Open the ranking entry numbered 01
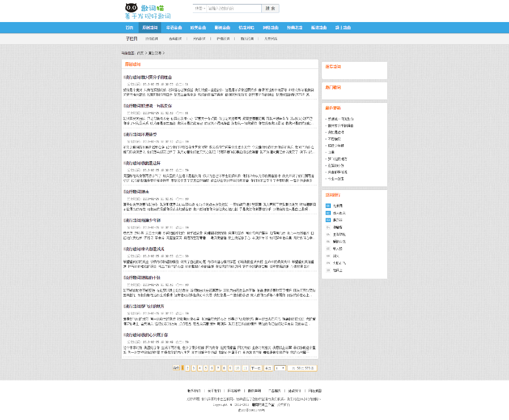Image resolution: width=509 pixels, height=420 pixels. (x=338, y=206)
